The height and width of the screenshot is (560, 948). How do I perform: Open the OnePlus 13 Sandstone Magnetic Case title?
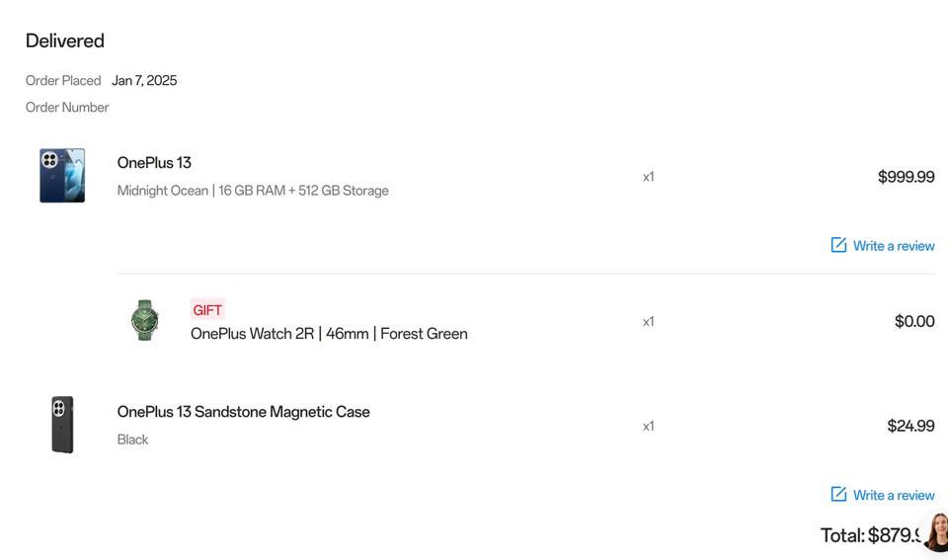click(243, 412)
